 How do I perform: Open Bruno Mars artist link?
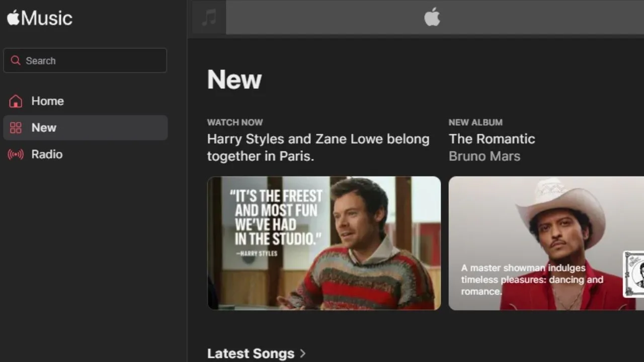pos(485,156)
